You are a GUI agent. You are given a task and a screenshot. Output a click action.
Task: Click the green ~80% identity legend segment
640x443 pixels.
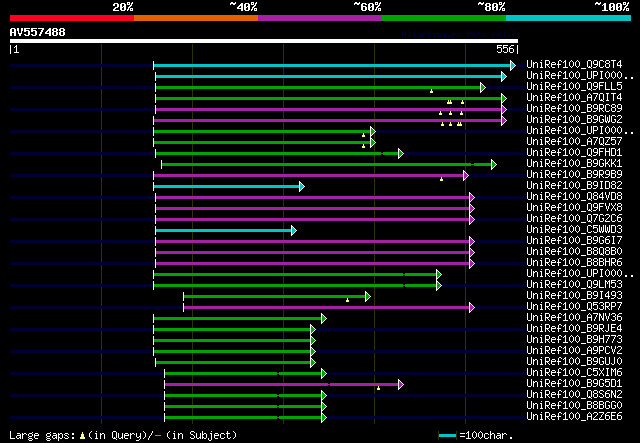point(444,18)
